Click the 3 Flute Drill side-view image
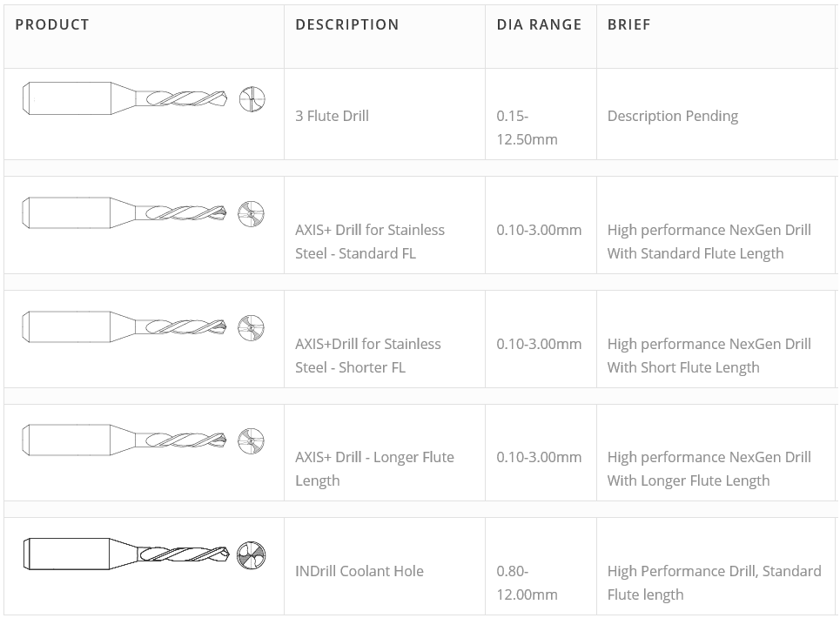This screenshot has height=618, width=840. point(127,98)
